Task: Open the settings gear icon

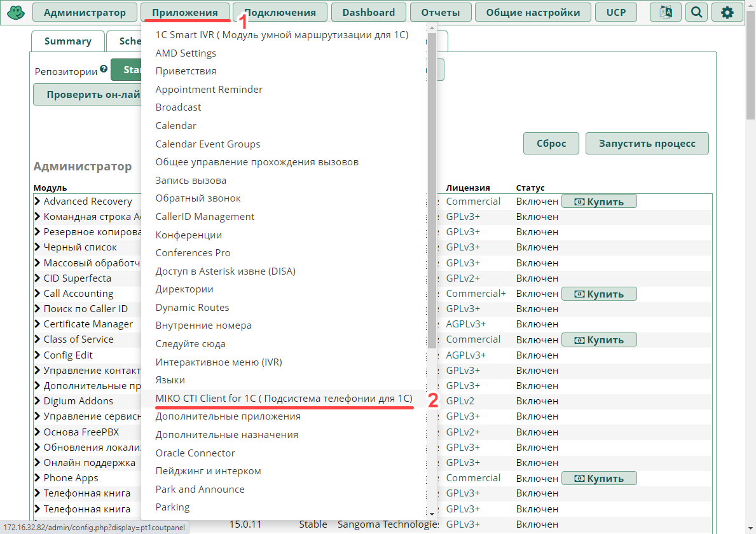Action: click(x=727, y=12)
